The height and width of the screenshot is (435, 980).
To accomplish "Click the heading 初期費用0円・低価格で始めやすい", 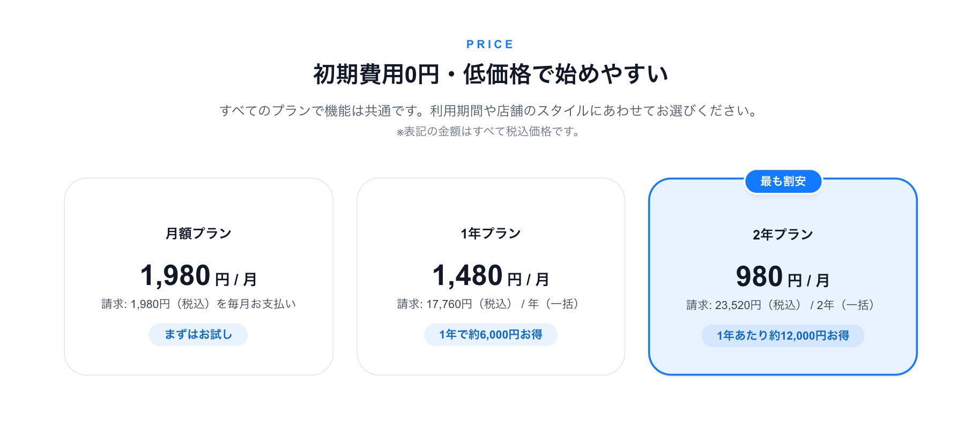I will [x=490, y=74].
